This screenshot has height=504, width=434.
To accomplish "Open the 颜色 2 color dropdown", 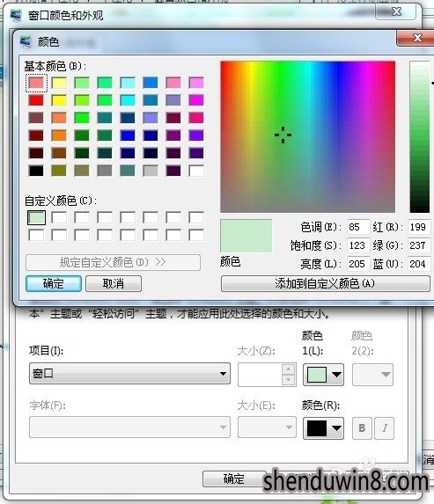I will (373, 375).
